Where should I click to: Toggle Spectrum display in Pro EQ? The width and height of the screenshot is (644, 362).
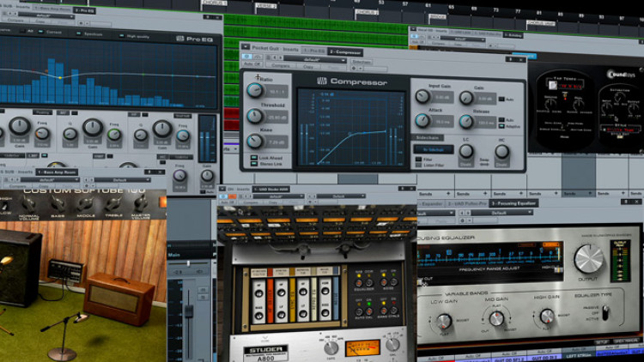point(78,33)
